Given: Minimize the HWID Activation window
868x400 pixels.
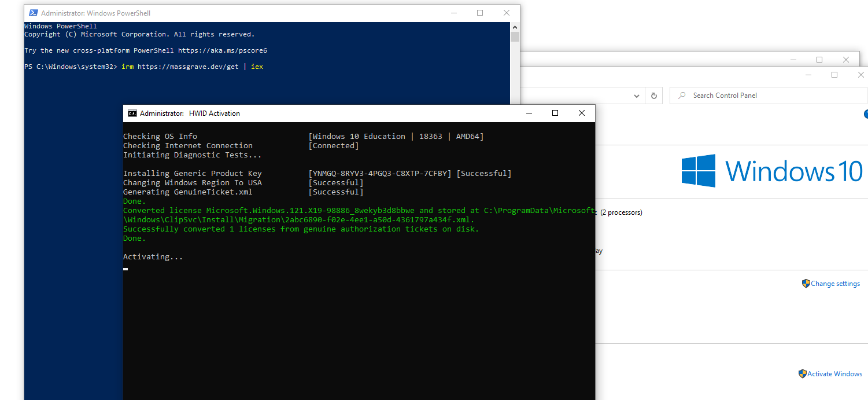Looking at the screenshot, I should pos(529,113).
